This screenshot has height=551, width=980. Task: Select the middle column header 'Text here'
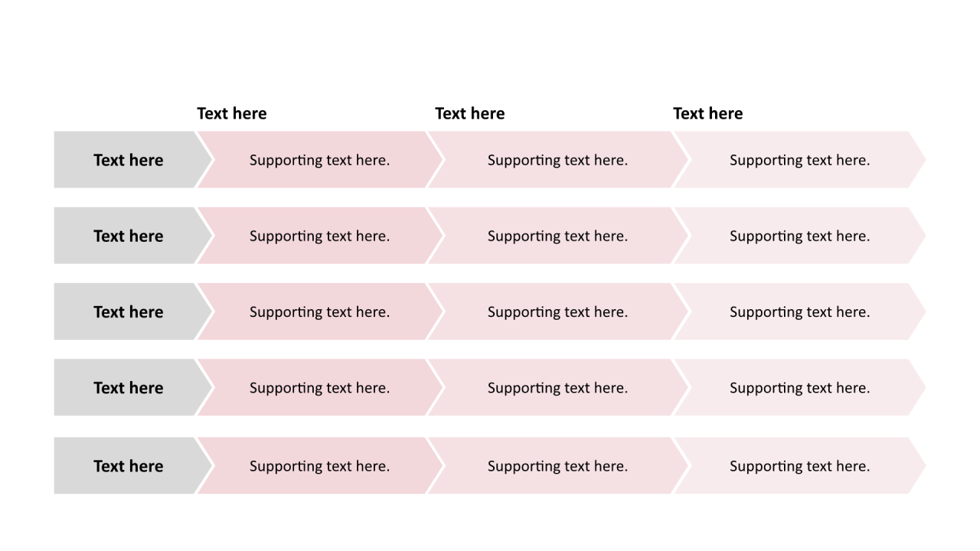(x=470, y=113)
